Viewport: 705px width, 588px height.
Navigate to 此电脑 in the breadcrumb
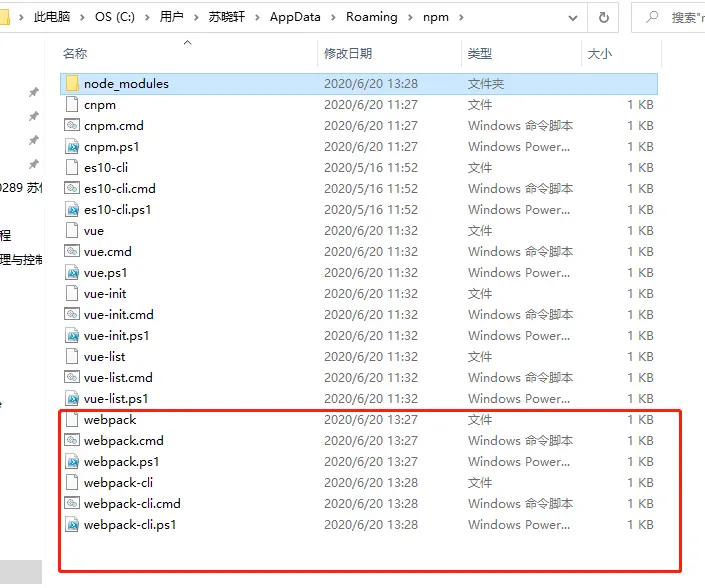pos(52,17)
